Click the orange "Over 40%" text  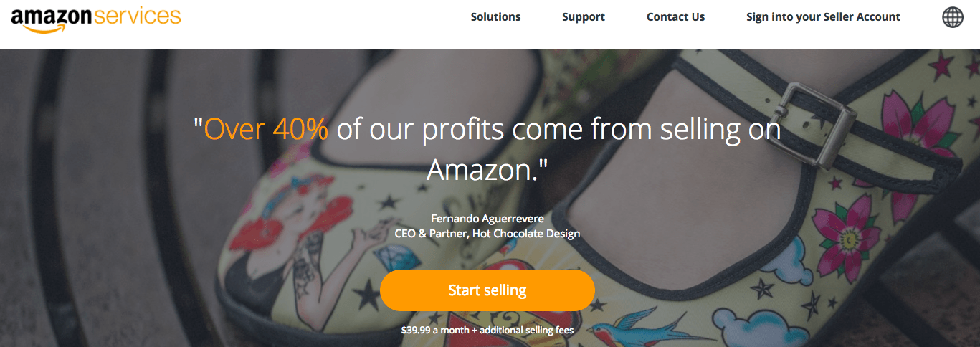266,129
